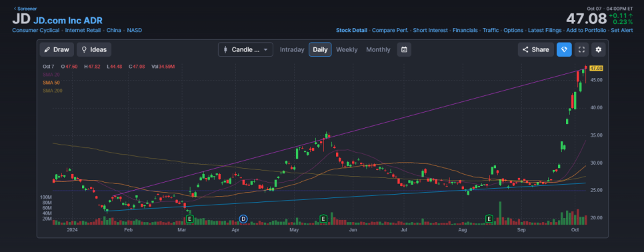This screenshot has width=644, height=252.
Task: Open chart settings gear
Action: (599, 49)
